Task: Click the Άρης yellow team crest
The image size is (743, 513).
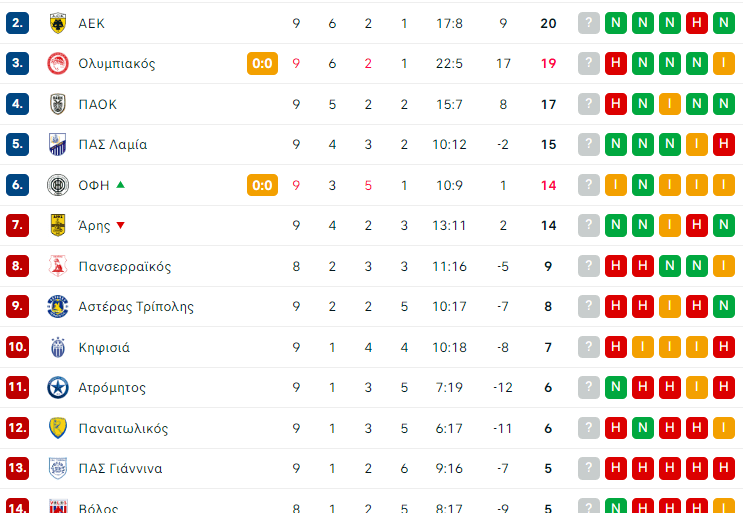Action: 57,226
